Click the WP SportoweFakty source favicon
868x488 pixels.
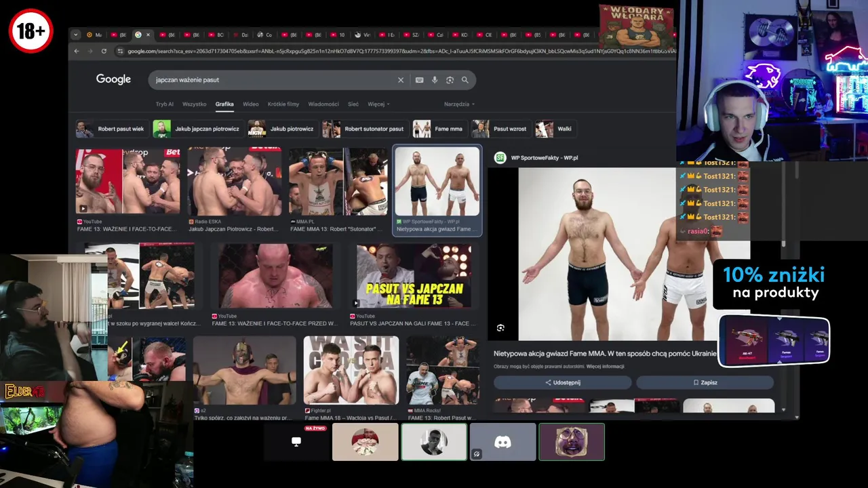500,157
